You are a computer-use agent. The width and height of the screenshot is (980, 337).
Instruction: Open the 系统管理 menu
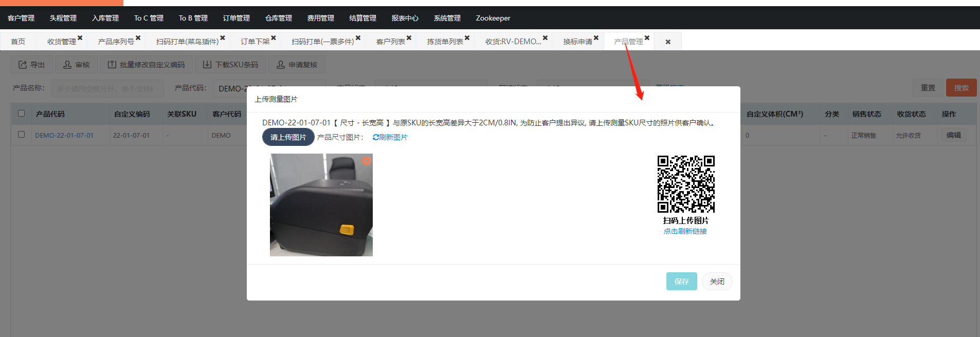(x=447, y=18)
